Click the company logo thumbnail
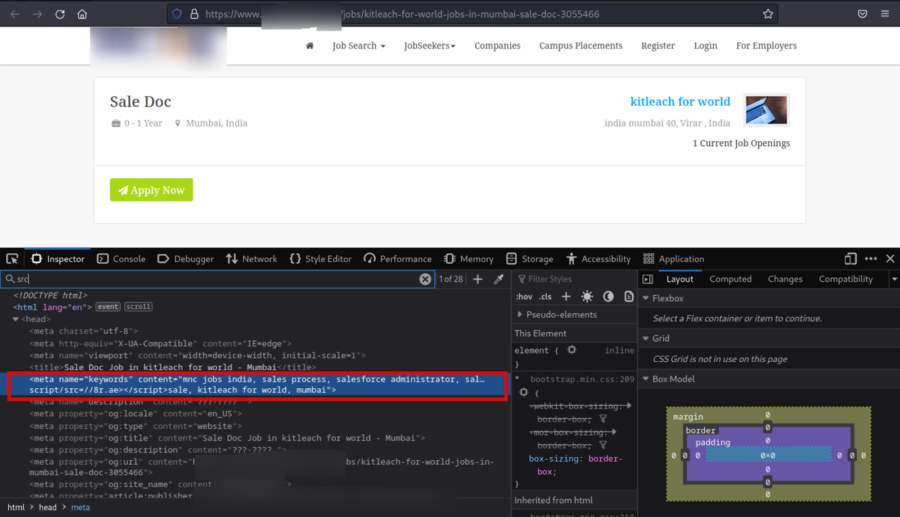The width and height of the screenshot is (900, 517). (x=766, y=110)
